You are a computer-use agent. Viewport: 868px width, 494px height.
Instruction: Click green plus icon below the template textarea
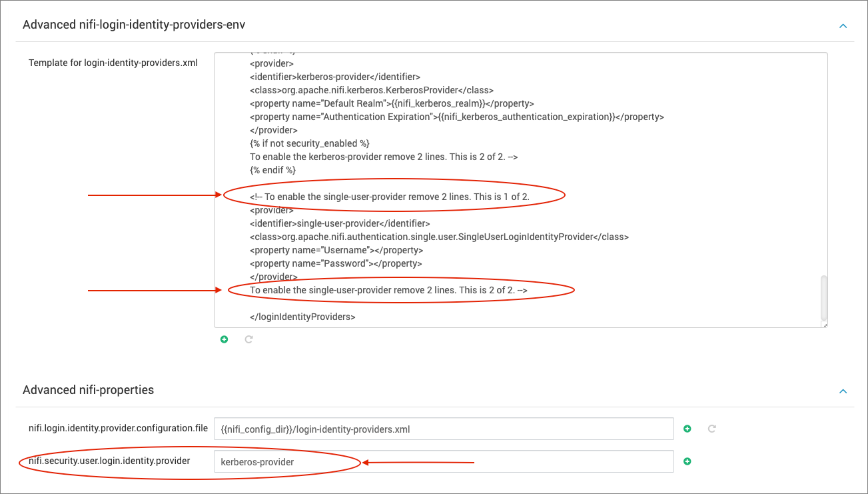point(224,339)
